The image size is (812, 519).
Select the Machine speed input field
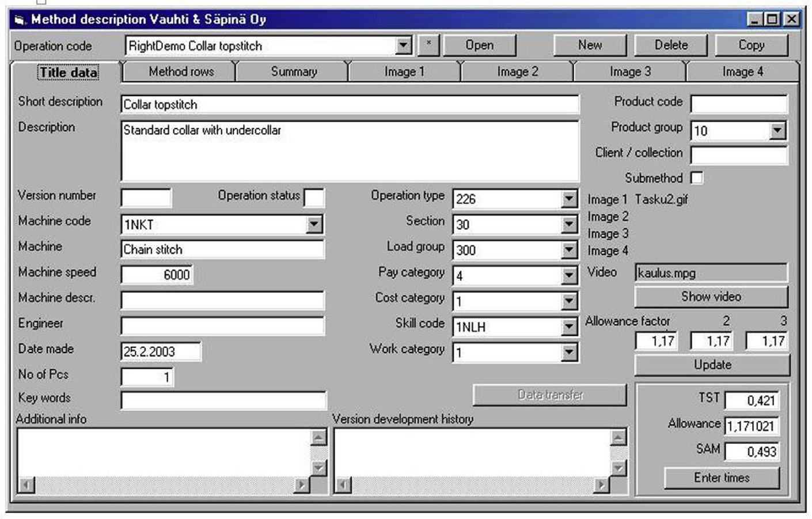157,275
